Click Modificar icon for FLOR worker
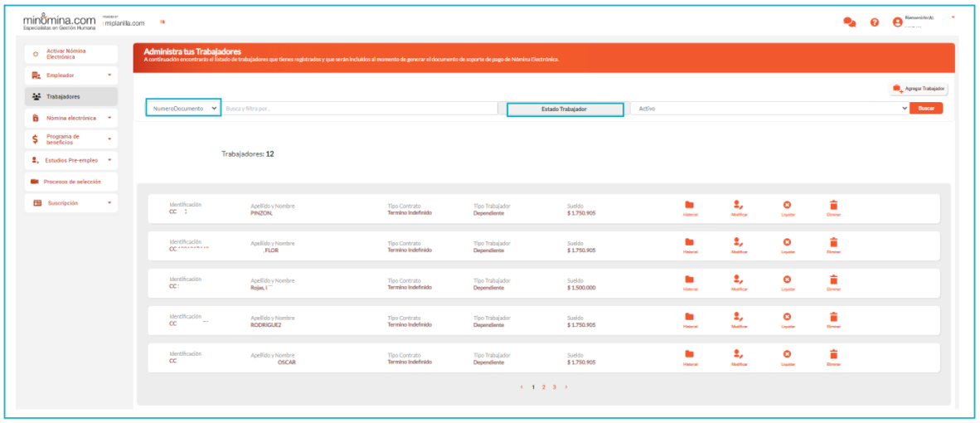980x423 pixels. tap(739, 243)
